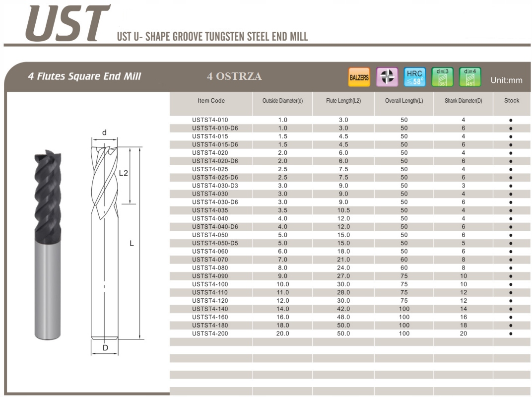
Task: Select item code USTST4-030-D3
Action: [215, 186]
